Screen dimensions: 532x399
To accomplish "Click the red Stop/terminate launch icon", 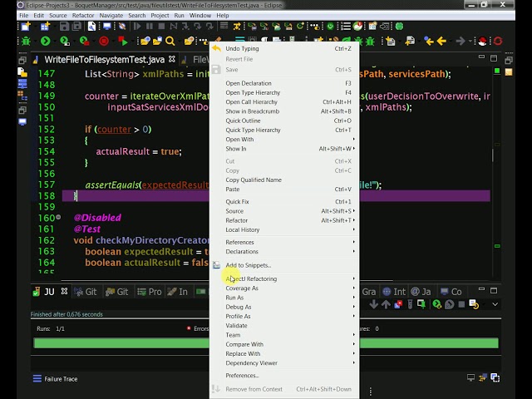I will point(104,41).
